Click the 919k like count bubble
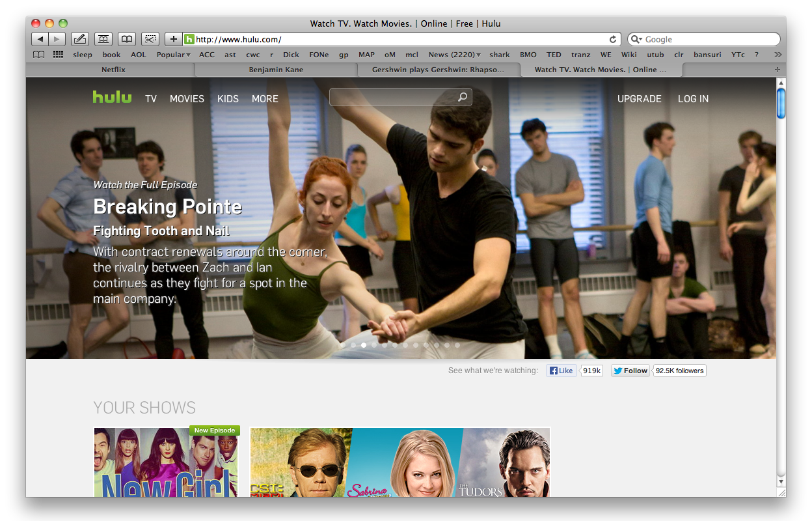This screenshot has width=812, height=521. (591, 371)
